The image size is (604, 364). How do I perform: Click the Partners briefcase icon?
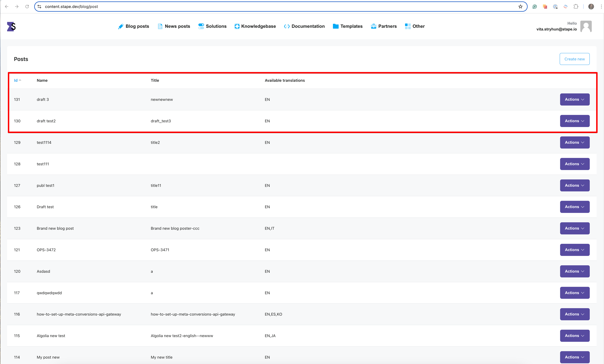click(374, 26)
